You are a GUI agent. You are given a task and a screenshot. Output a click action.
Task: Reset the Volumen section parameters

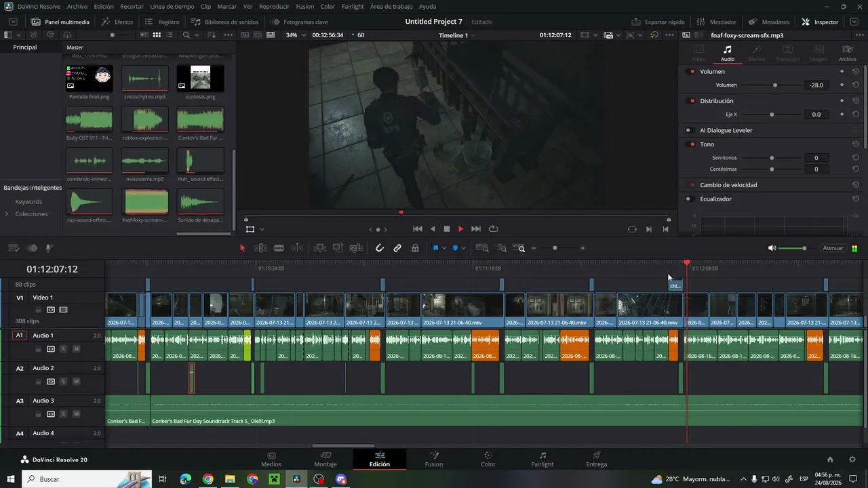coord(856,71)
